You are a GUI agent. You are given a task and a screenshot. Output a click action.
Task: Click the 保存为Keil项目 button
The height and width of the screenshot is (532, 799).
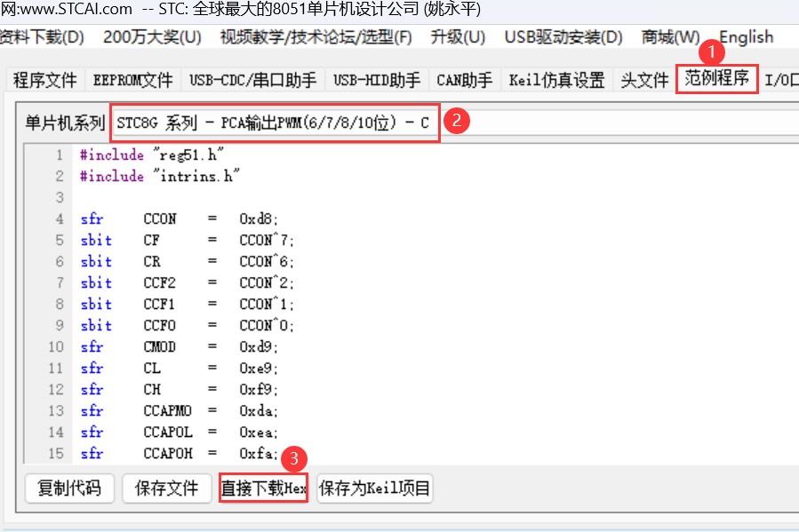[374, 488]
